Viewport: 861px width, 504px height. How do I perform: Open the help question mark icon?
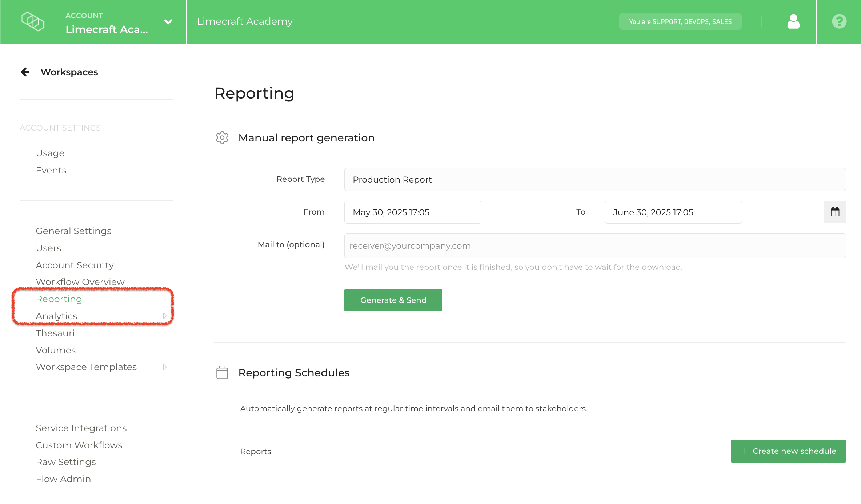839,21
